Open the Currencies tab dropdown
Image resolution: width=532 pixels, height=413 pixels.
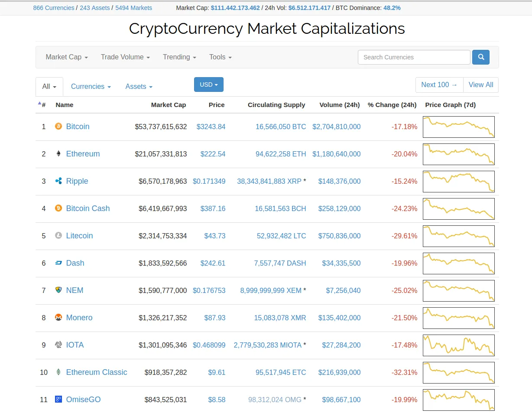point(91,87)
